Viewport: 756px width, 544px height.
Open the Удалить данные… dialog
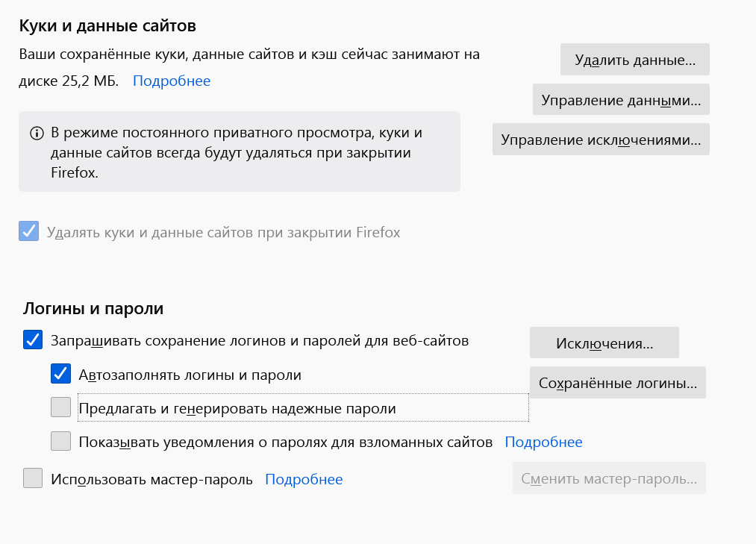[634, 59]
